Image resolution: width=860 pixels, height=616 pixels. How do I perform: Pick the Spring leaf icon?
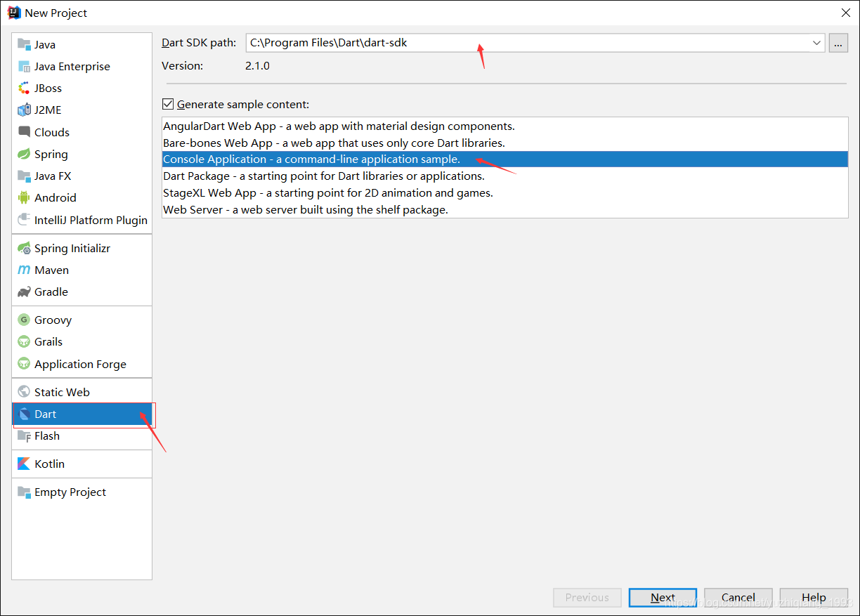tap(24, 154)
